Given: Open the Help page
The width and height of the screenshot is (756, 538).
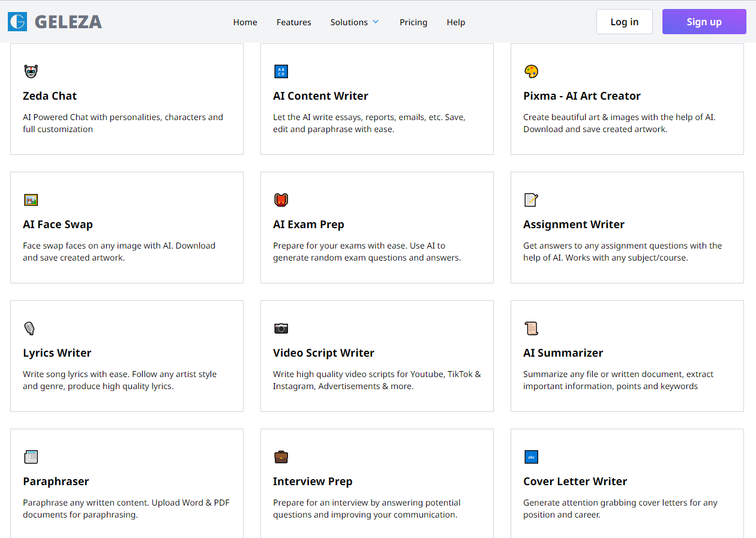Looking at the screenshot, I should click(455, 22).
